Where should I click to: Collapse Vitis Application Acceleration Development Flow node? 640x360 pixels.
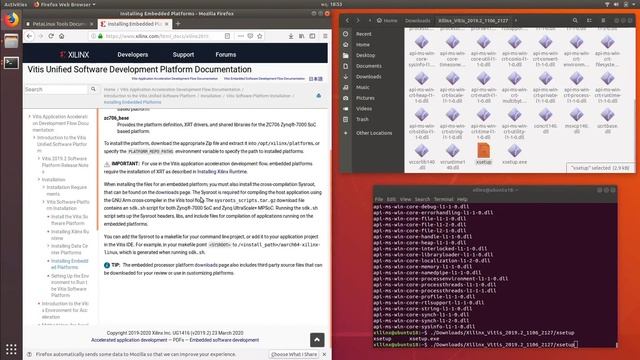coord(29,116)
